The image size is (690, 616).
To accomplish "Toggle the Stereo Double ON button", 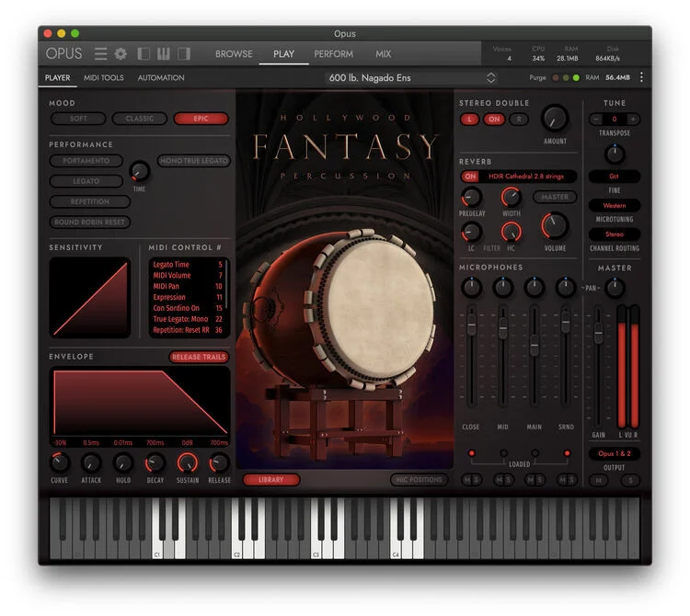I will click(494, 120).
